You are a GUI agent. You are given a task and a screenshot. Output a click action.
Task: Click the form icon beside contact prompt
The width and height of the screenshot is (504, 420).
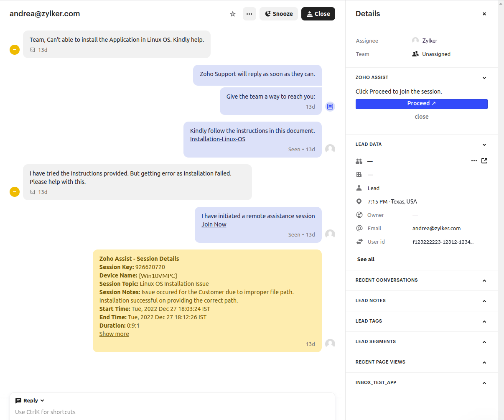pyautogui.click(x=330, y=107)
